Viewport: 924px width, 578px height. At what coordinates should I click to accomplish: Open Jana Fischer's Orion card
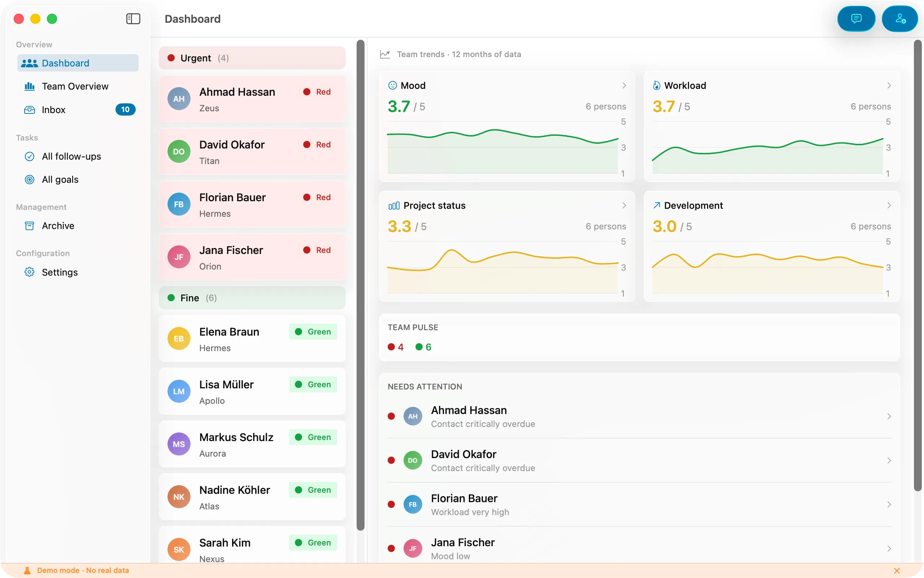252,257
